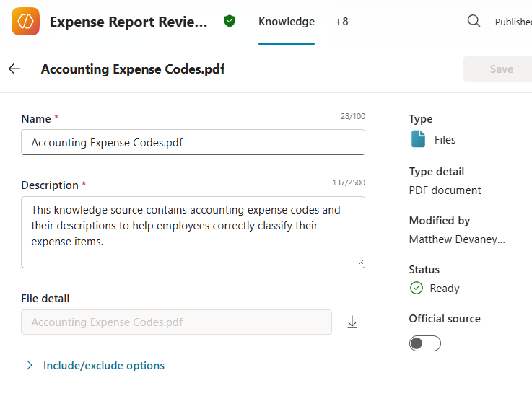532x396 pixels.
Task: Click the Files document type icon
Action: [418, 139]
